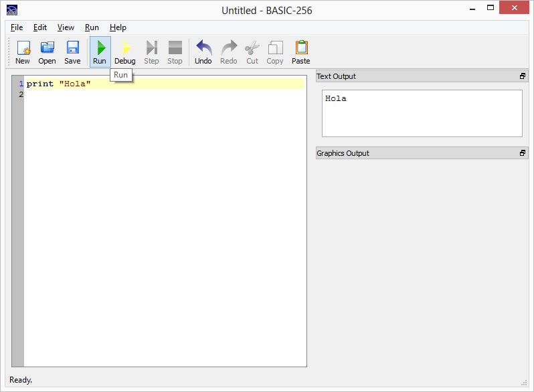Click the Cut scissors icon
This screenshot has height=392, width=534.
coord(252,52)
